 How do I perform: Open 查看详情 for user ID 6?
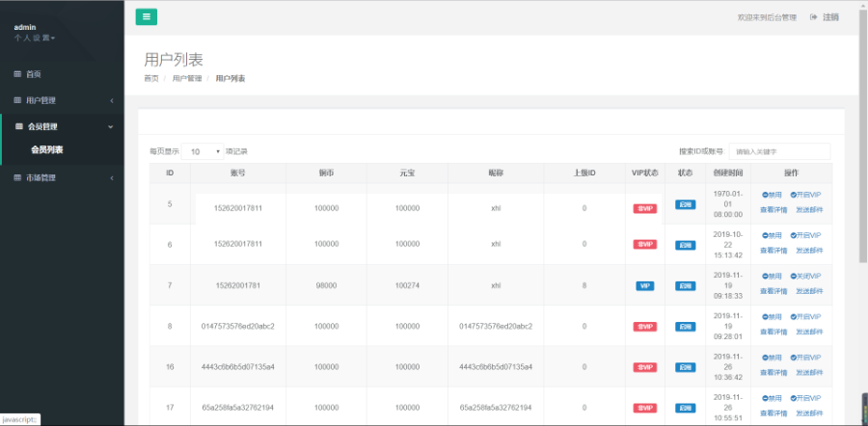pos(773,251)
